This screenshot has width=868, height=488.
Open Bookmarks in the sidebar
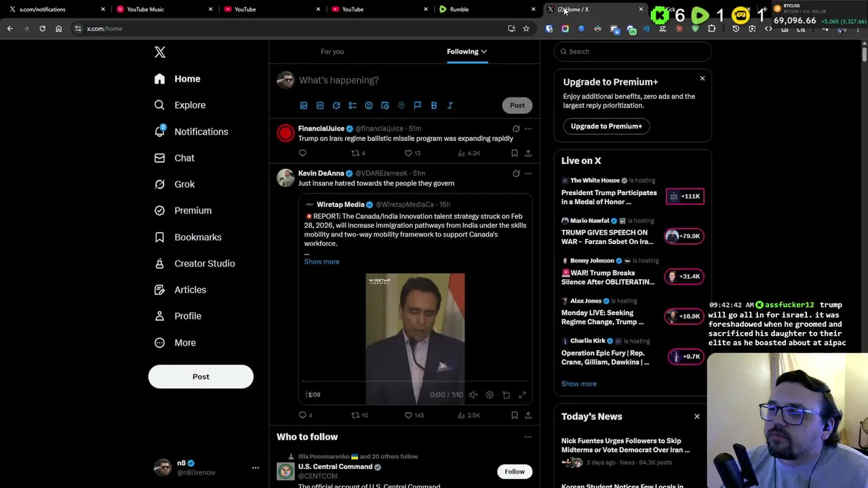(x=188, y=237)
